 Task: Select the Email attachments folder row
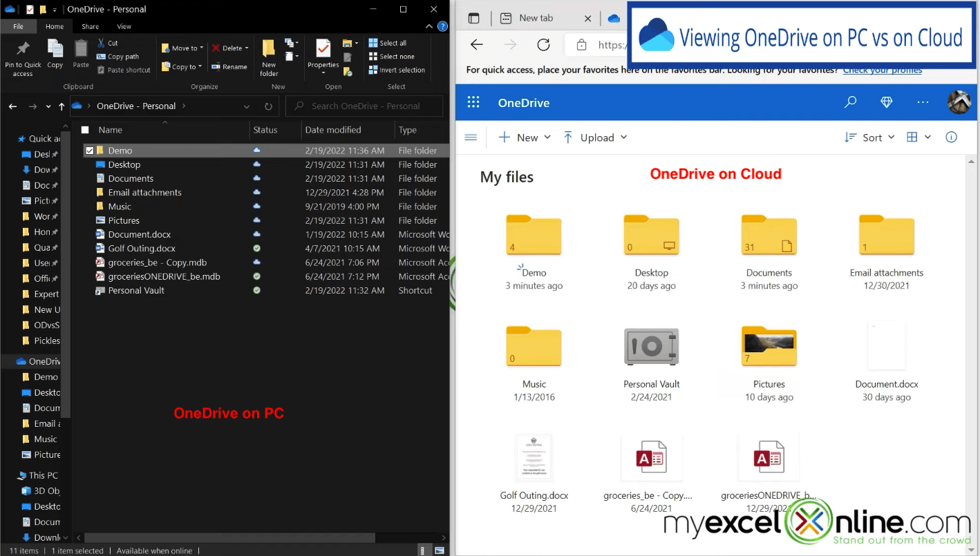click(x=266, y=193)
